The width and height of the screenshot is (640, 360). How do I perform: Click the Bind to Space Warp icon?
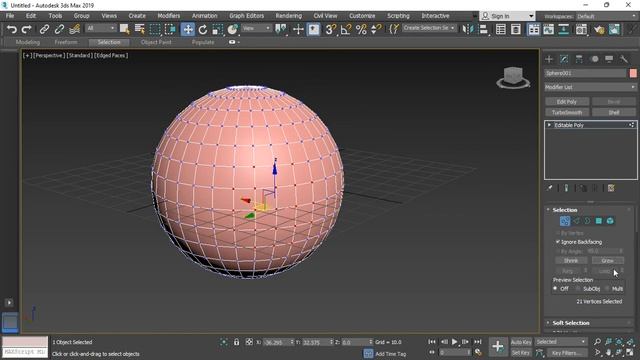click(x=74, y=29)
